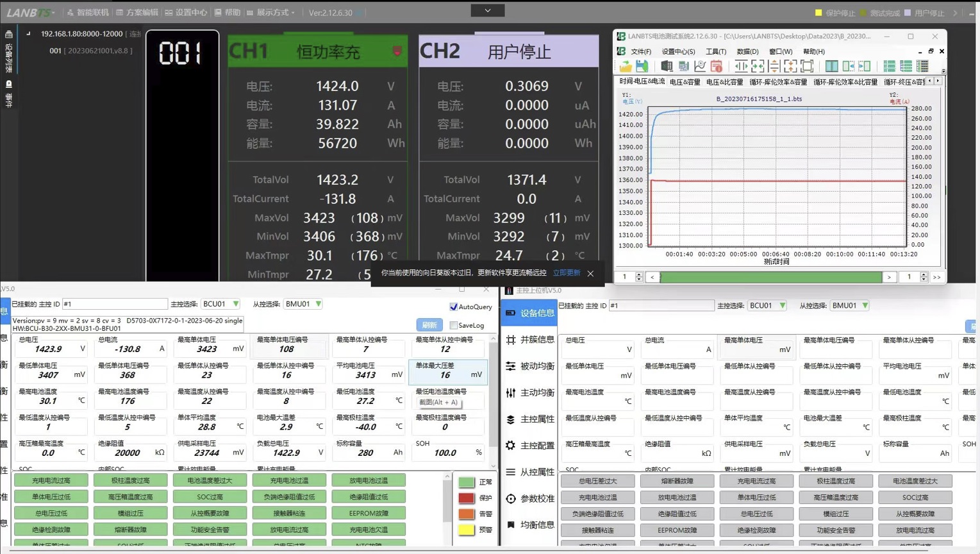The height and width of the screenshot is (554, 980).
Task: Open 主动均衡 in the sidebar
Action: 529,392
